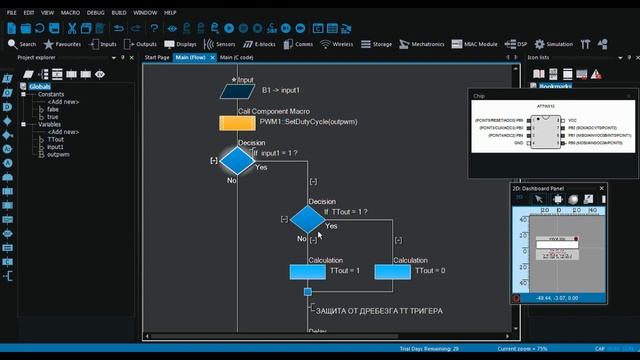Open the Displays component dropdown
640x360 pixels.
tap(180, 44)
